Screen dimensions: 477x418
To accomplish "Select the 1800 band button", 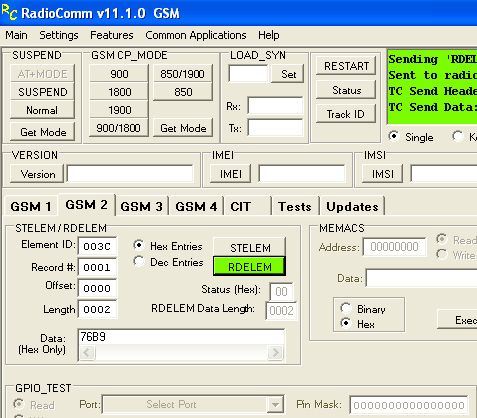I will 119,92.
